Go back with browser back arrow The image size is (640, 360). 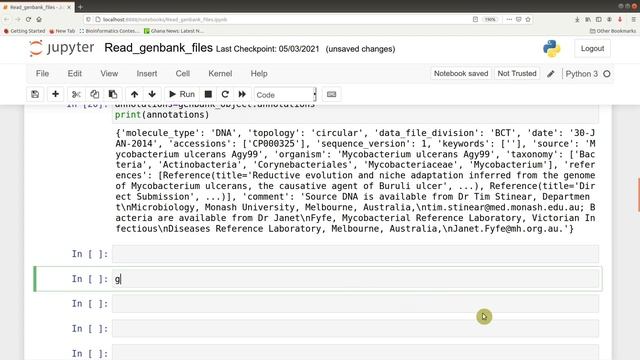7,19
